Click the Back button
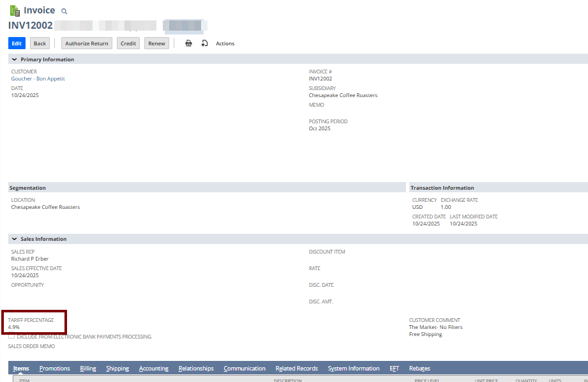The width and height of the screenshot is (588, 382). coord(40,43)
